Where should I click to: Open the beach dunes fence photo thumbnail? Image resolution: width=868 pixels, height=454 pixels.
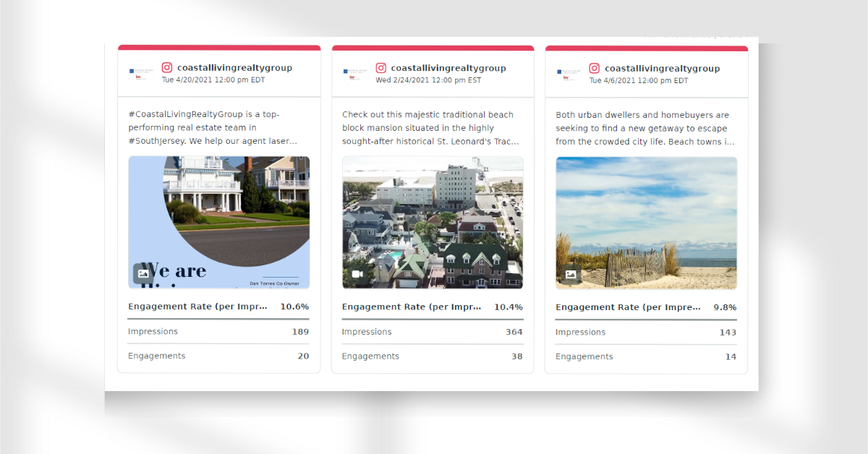(647, 223)
